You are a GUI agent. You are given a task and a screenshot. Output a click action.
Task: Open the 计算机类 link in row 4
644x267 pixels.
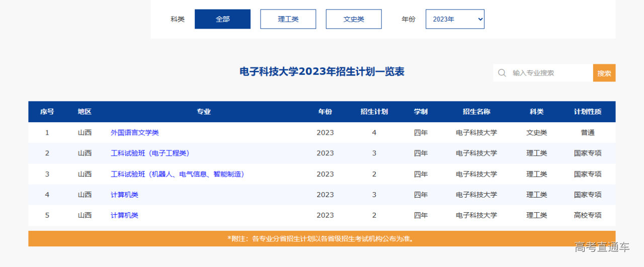coord(124,195)
